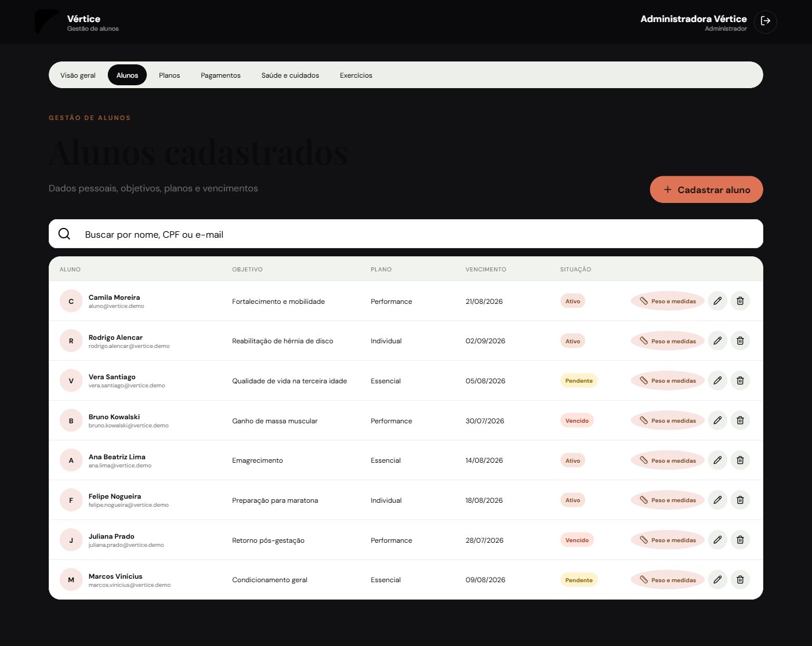Open the Visão geral tab
This screenshot has width=812, height=646.
(78, 75)
